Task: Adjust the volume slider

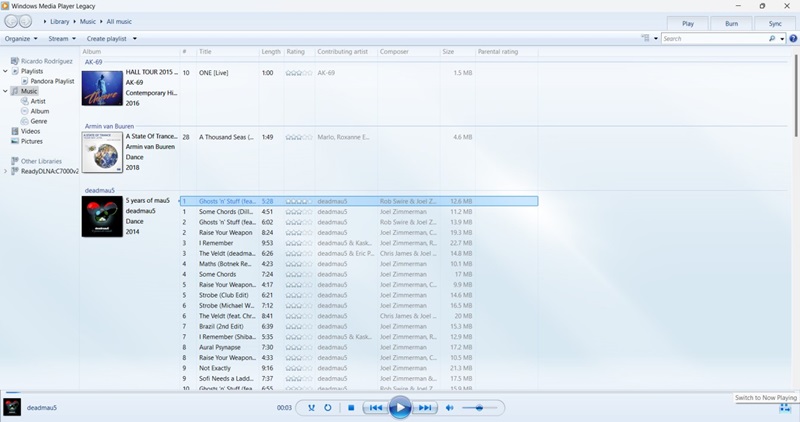Action: click(x=479, y=408)
